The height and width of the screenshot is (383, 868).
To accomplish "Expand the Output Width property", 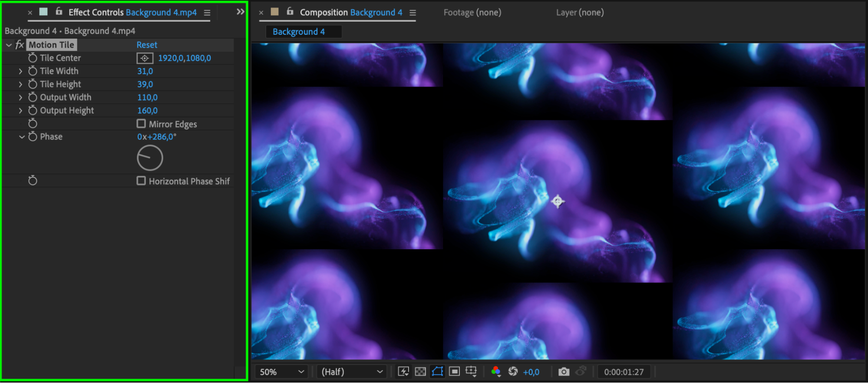I will (x=20, y=97).
